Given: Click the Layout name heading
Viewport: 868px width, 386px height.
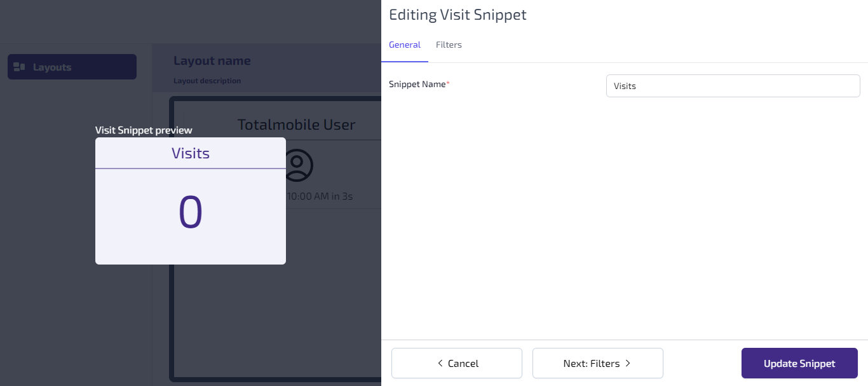Looking at the screenshot, I should [212, 61].
